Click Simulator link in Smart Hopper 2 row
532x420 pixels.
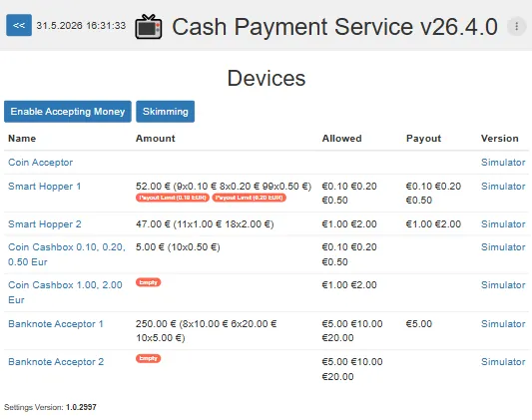(503, 224)
